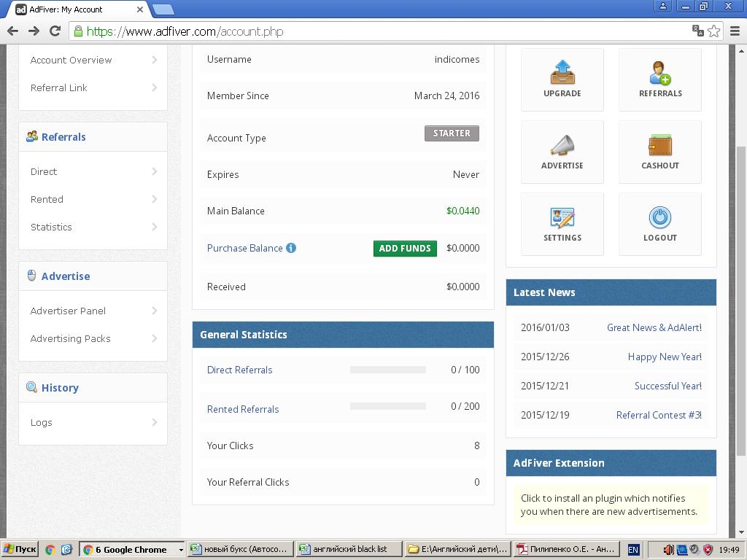Switch to Пилипенко О.Е. PDF window
This screenshot has width=747, height=560.
[x=566, y=550]
